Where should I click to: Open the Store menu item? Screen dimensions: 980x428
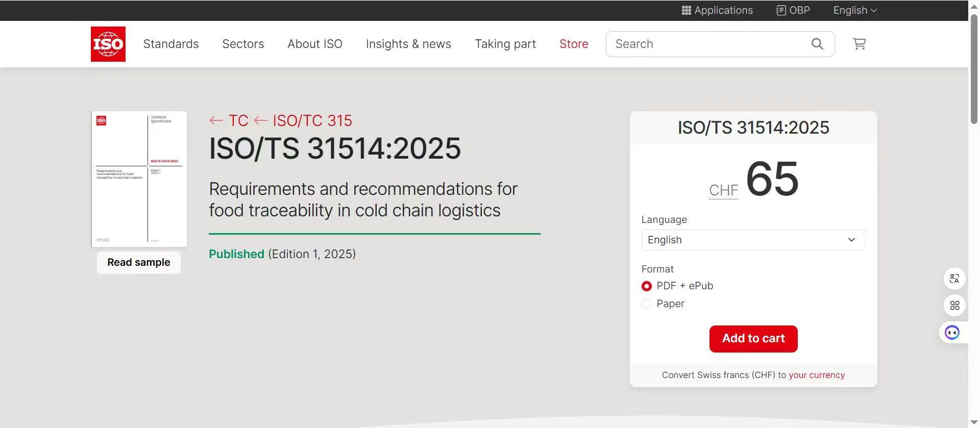pyautogui.click(x=574, y=44)
